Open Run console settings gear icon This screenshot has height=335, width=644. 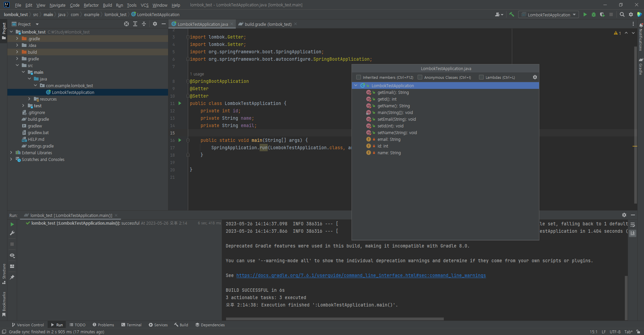(624, 215)
